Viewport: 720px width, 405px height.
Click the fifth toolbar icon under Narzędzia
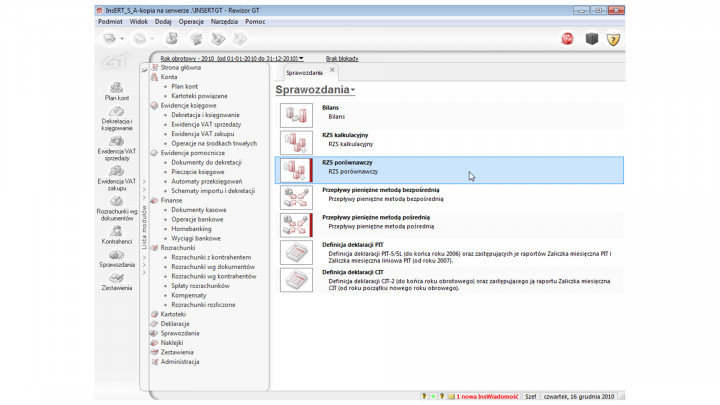point(218,39)
